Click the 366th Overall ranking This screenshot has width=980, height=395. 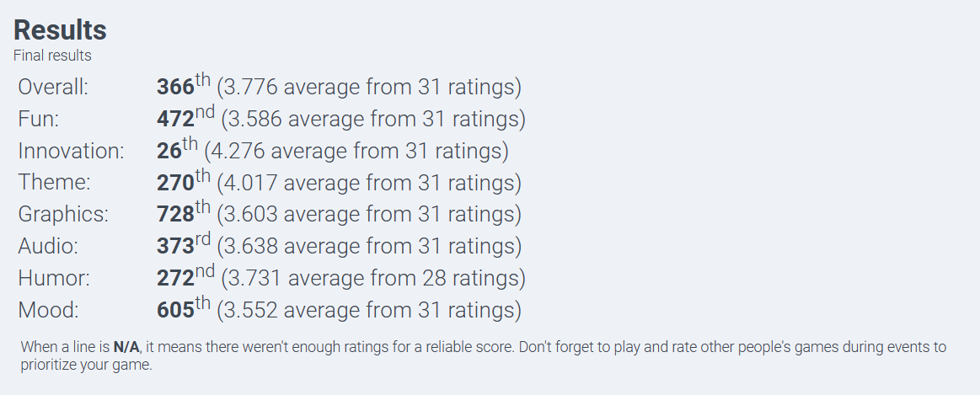pyautogui.click(x=184, y=85)
